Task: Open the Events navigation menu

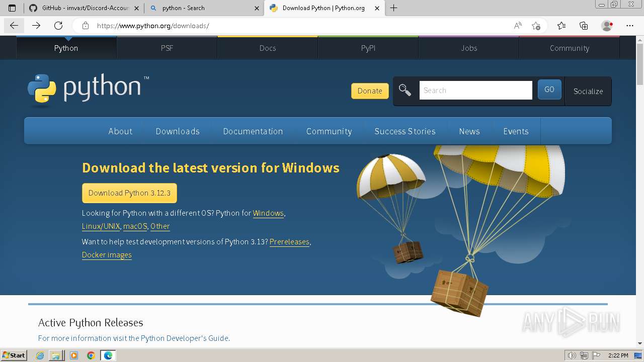Action: pyautogui.click(x=516, y=131)
